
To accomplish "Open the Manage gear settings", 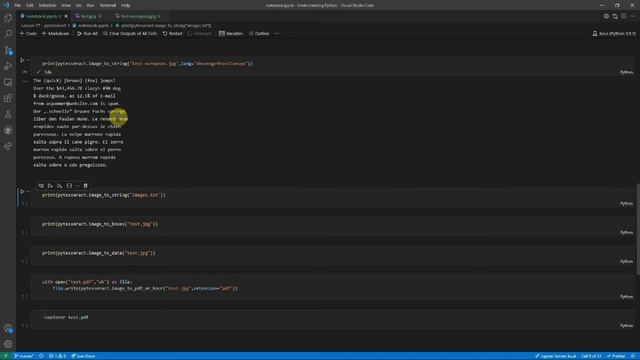I will [8, 344].
